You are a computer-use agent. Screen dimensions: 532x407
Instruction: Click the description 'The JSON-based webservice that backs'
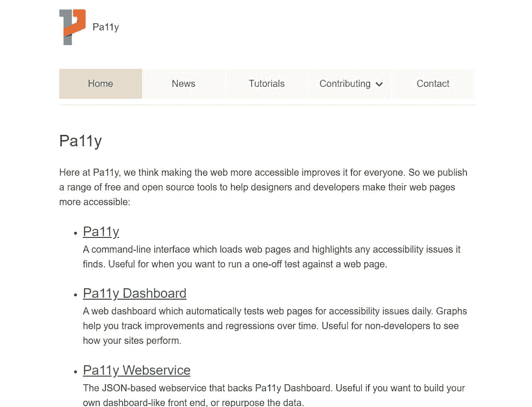click(274, 395)
